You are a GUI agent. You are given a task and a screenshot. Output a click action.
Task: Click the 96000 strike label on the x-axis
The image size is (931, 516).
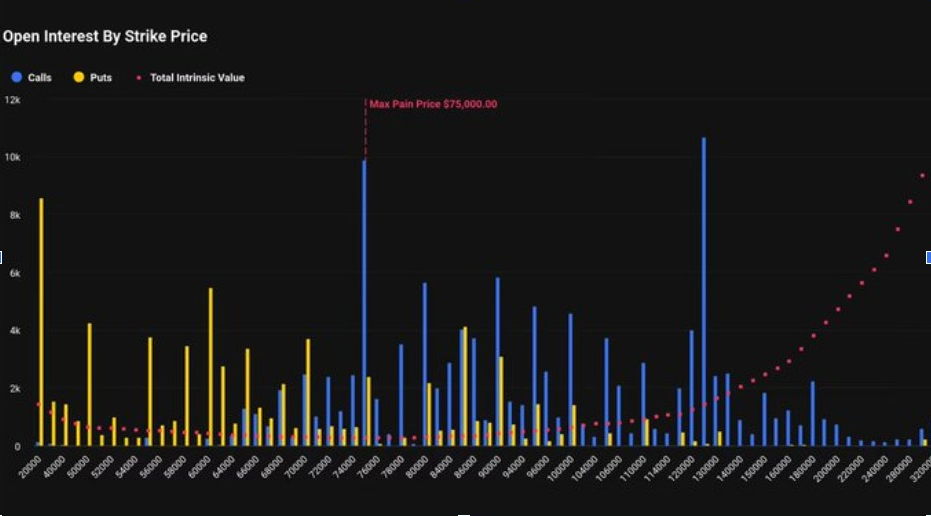coord(538,467)
